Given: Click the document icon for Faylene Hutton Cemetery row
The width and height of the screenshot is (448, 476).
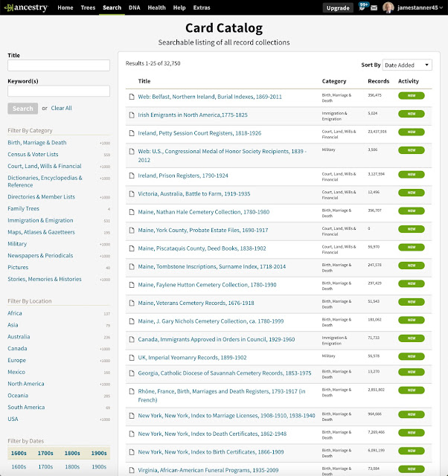Looking at the screenshot, I should click(x=132, y=285).
